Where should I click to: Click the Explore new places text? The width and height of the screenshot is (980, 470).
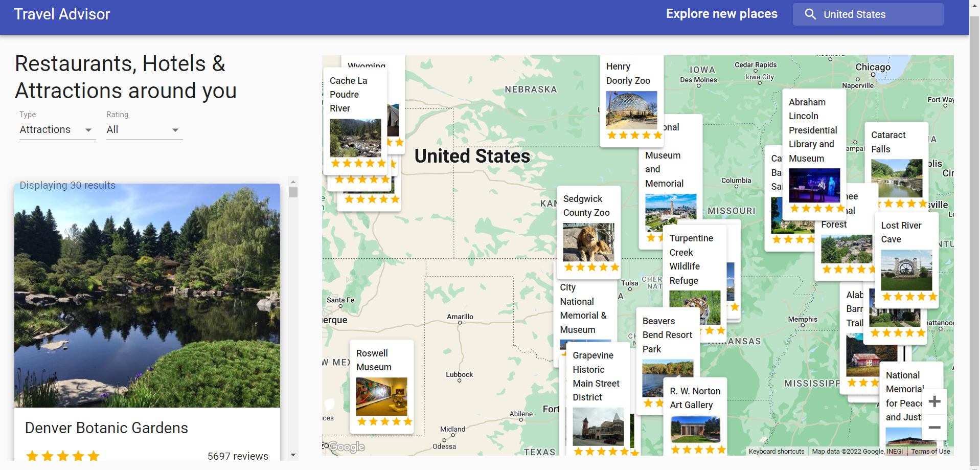click(721, 14)
